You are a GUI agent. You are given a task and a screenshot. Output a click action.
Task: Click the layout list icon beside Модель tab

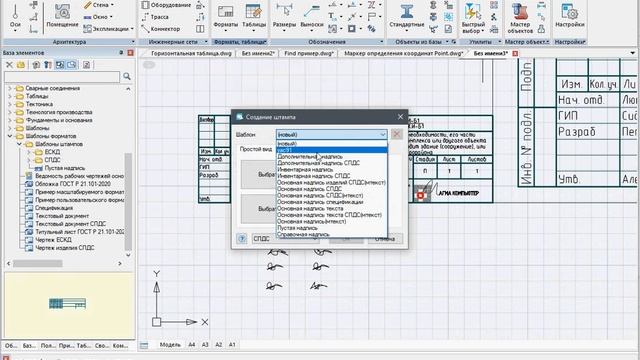(x=144, y=345)
